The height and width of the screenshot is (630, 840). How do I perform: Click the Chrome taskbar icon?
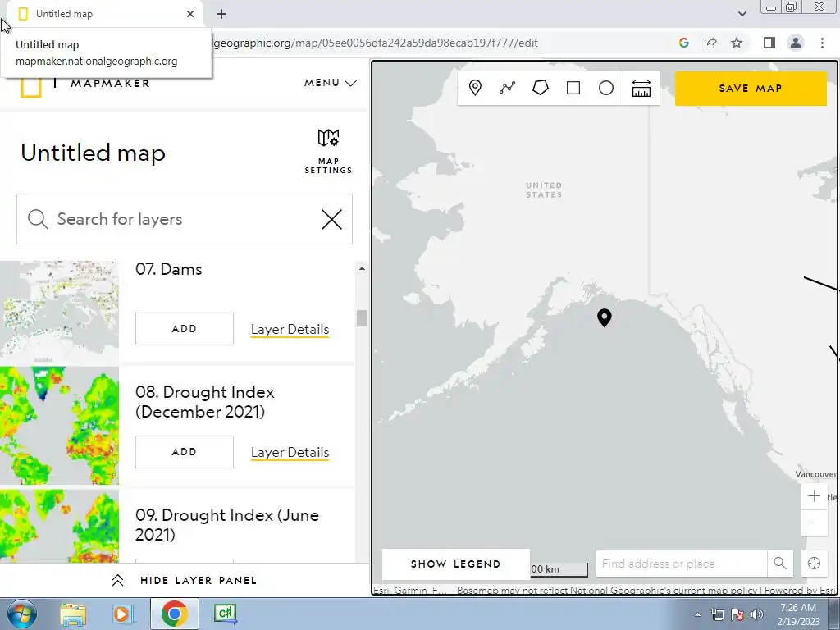click(x=174, y=614)
